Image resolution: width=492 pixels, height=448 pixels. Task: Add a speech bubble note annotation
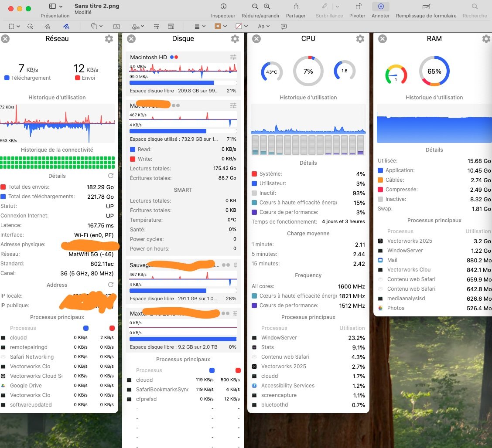[x=284, y=26]
